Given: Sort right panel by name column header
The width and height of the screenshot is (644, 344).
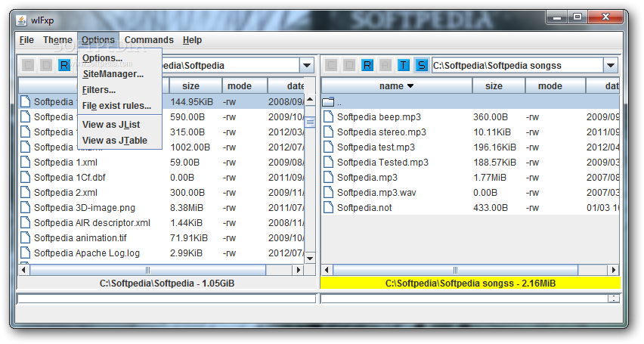Looking at the screenshot, I should coord(397,86).
